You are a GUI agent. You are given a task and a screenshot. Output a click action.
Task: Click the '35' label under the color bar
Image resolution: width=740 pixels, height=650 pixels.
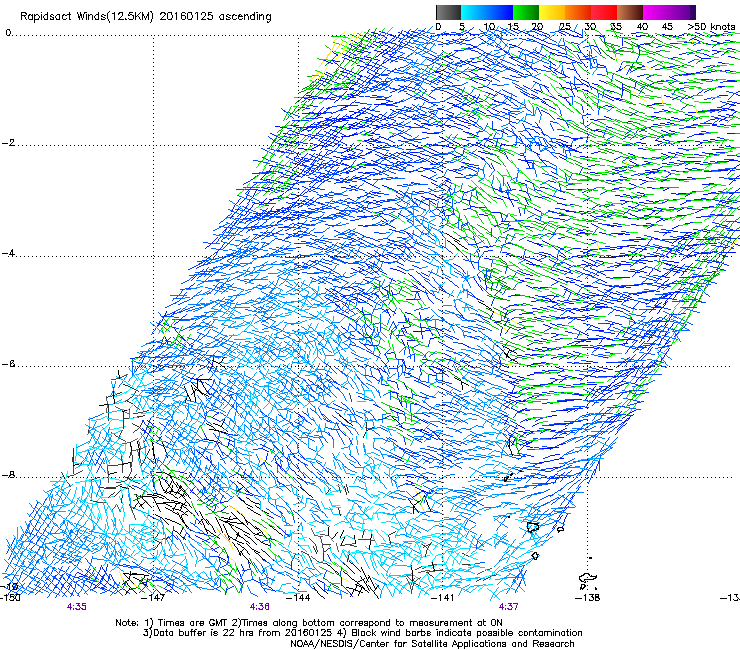click(616, 27)
